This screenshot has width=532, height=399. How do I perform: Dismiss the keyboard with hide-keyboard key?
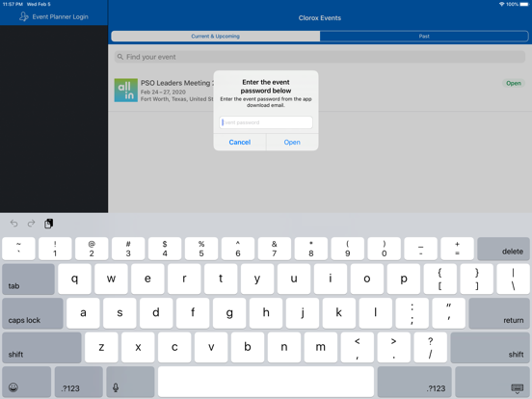click(x=492, y=382)
